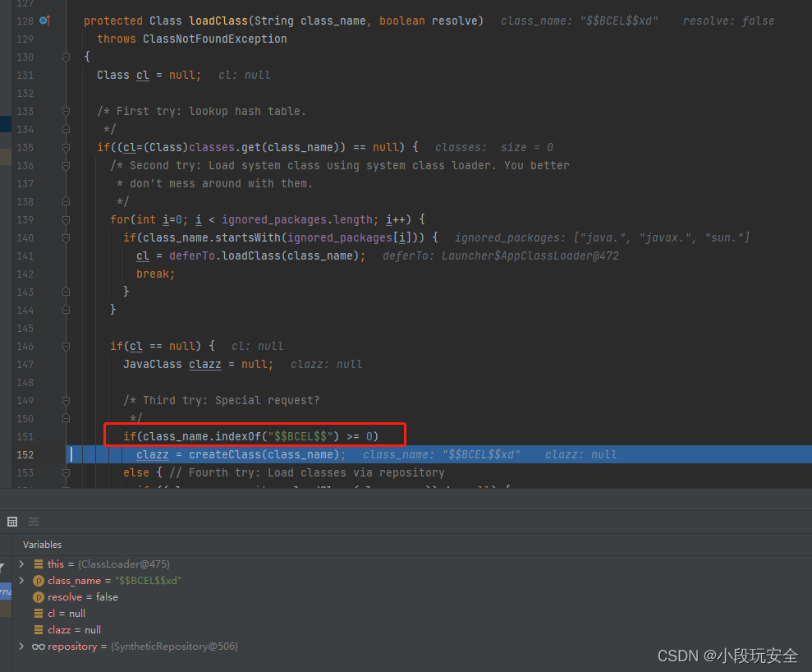The width and height of the screenshot is (812, 672).
Task: Expand the class_name variable node
Action: [21, 580]
